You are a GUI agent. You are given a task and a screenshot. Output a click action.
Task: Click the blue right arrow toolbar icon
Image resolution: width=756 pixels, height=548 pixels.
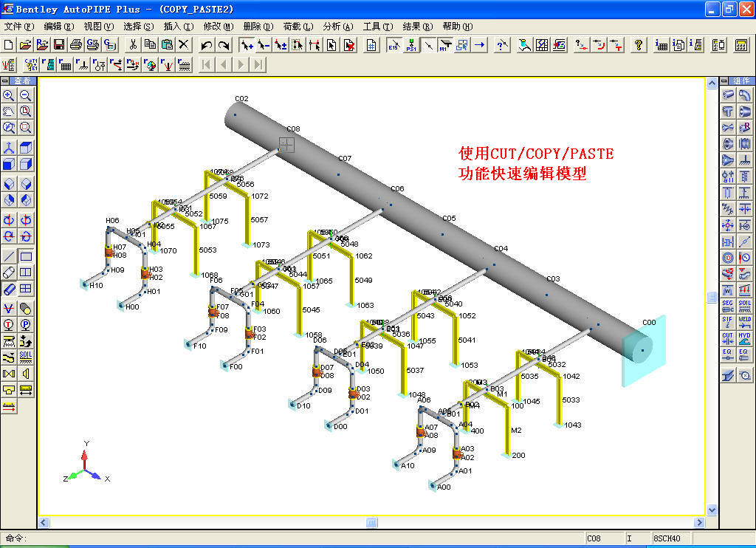tap(479, 45)
